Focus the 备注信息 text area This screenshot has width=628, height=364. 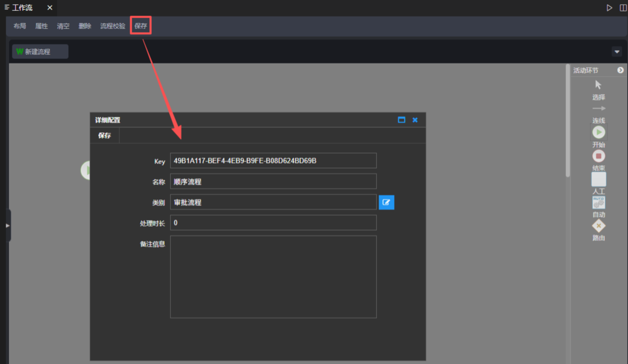point(273,277)
